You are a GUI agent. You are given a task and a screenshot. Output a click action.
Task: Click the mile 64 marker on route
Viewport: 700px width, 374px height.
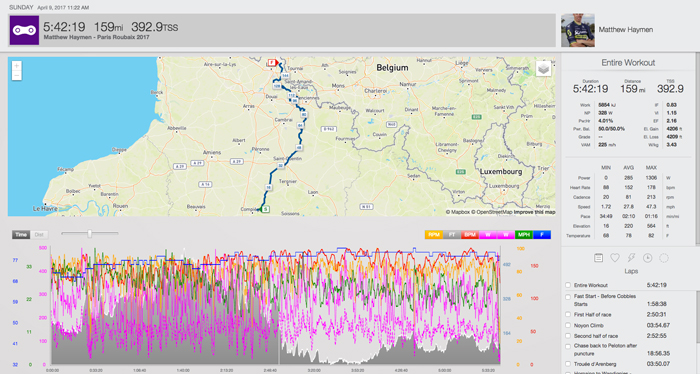[300, 126]
